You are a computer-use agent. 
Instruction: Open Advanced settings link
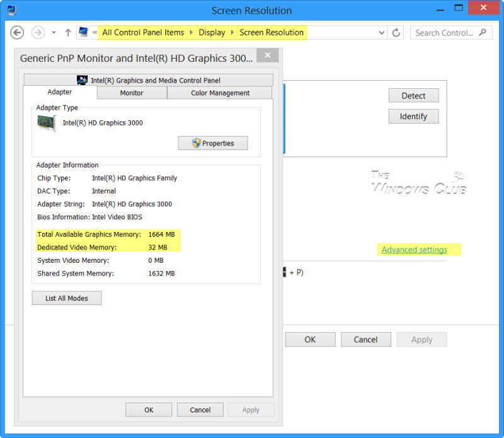pyautogui.click(x=415, y=250)
